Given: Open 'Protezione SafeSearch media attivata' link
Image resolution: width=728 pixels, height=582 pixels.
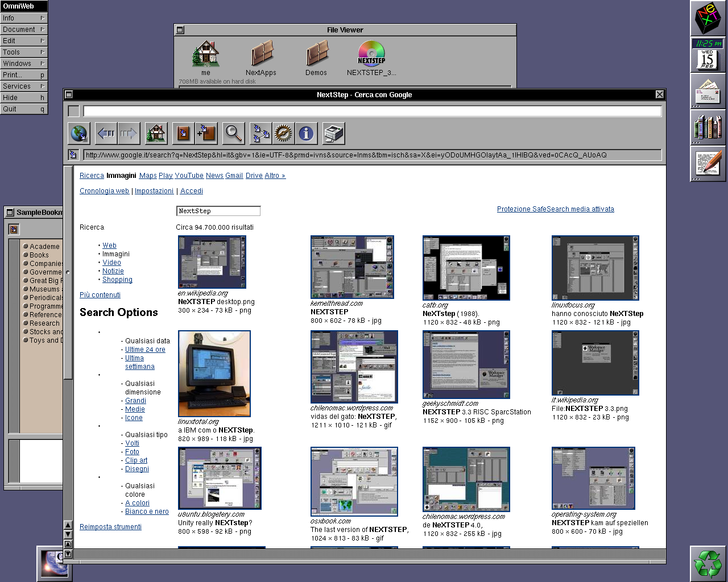Looking at the screenshot, I should pyautogui.click(x=556, y=209).
